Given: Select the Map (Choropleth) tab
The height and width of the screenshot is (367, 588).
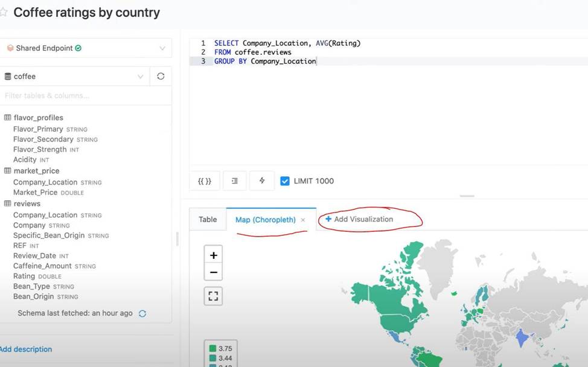Looking at the screenshot, I should pos(265,220).
